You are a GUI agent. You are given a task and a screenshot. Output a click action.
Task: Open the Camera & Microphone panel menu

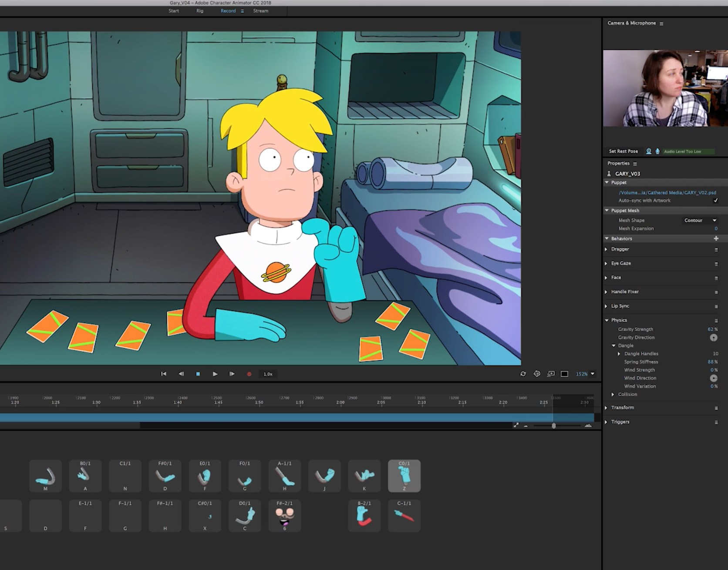(x=661, y=23)
